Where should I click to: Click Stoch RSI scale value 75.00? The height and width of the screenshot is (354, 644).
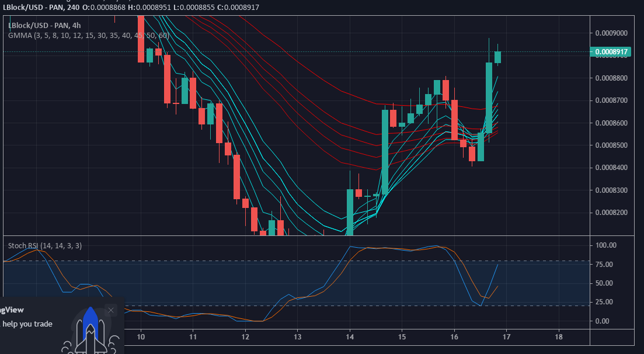click(x=604, y=265)
